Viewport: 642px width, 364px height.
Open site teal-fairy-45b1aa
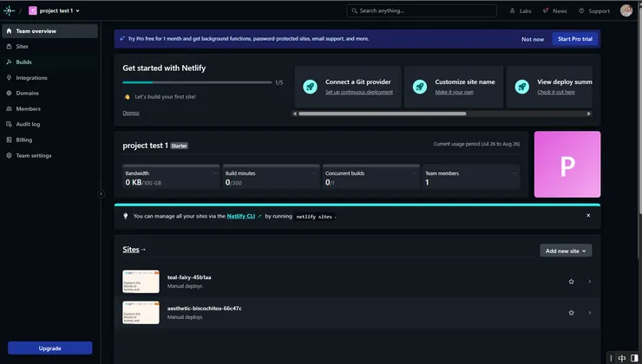pyautogui.click(x=189, y=277)
